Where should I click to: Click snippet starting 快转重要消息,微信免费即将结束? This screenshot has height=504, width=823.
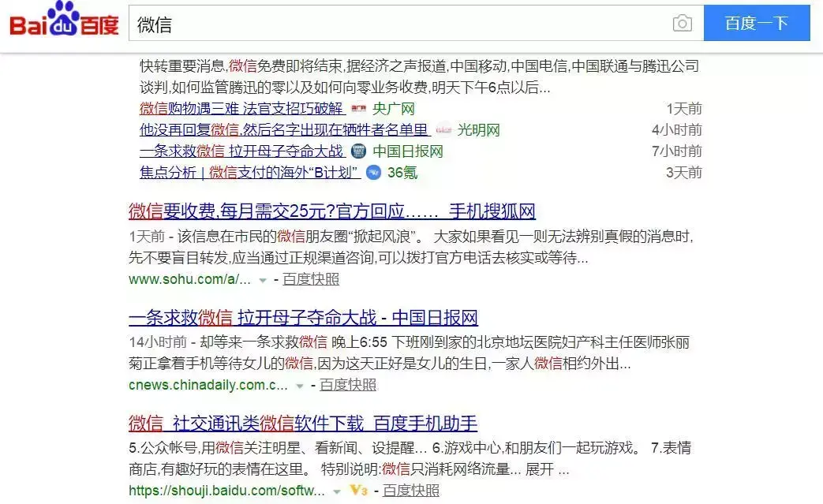pyautogui.click(x=419, y=77)
